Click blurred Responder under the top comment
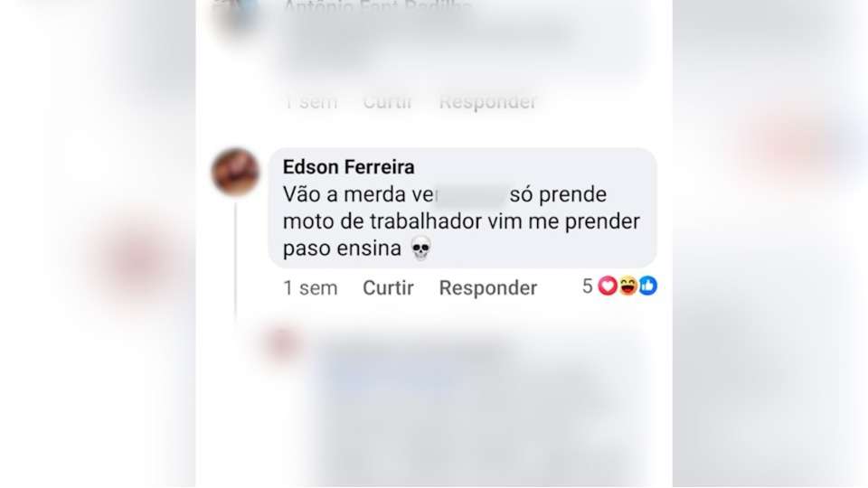Screen dimensions: 868x488 (487, 102)
